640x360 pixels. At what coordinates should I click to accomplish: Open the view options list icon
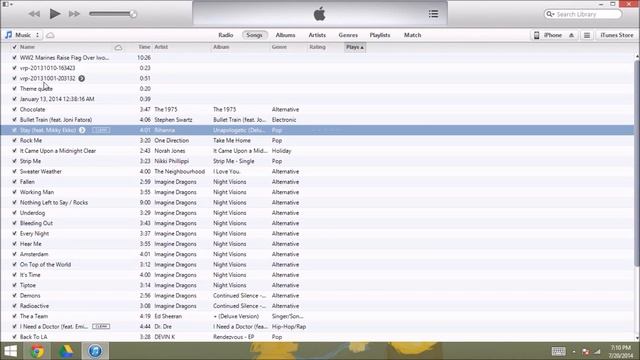(587, 36)
